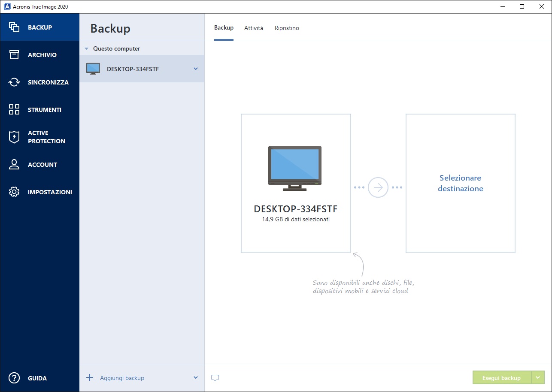Open the Archivio box icon

tap(14, 54)
